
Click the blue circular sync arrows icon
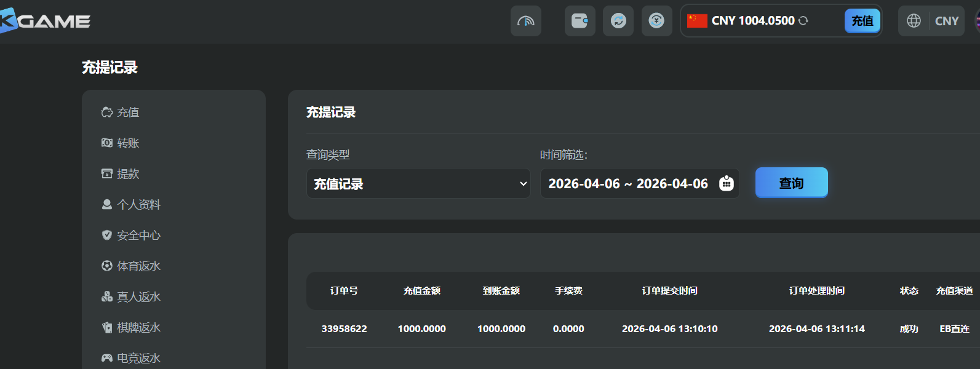(x=618, y=21)
